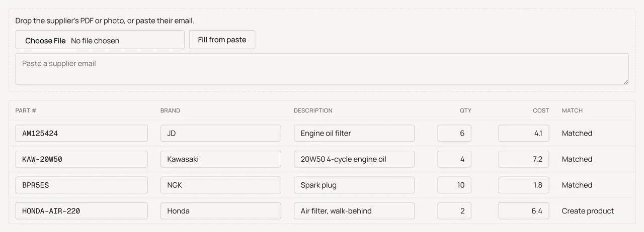The height and width of the screenshot is (232, 644).
Task: Select the part number field HONDA-AIR-220
Action: click(x=82, y=211)
